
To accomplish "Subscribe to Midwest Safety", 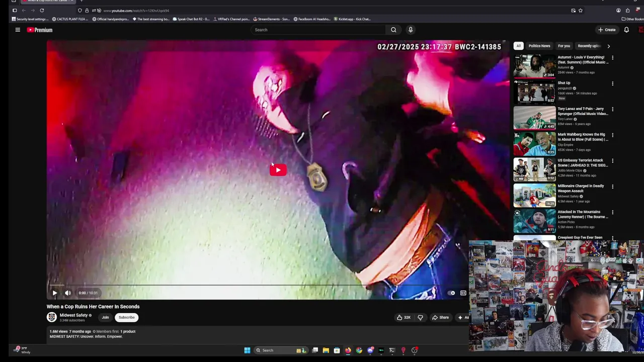I will click(126, 317).
